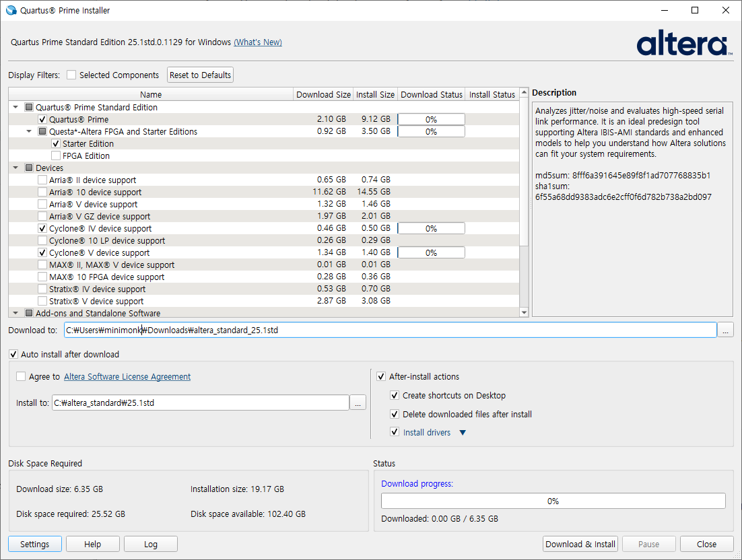Click the Install Status column header

[492, 95]
